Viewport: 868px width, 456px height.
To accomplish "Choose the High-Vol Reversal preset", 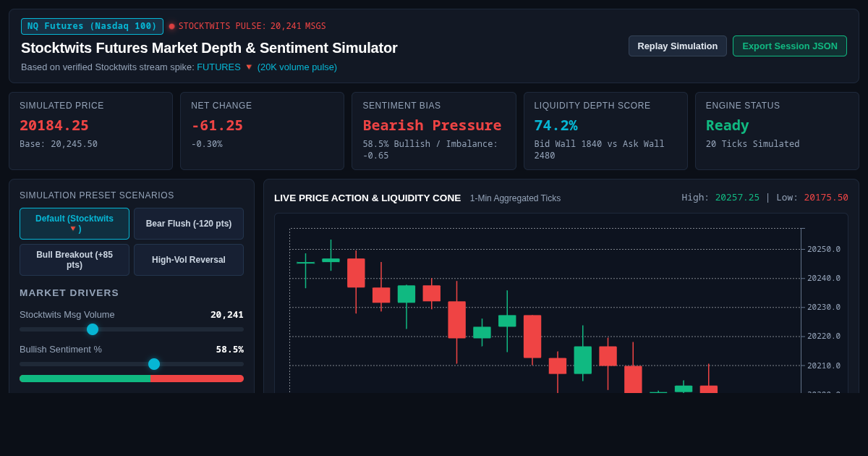I will pyautogui.click(x=189, y=260).
